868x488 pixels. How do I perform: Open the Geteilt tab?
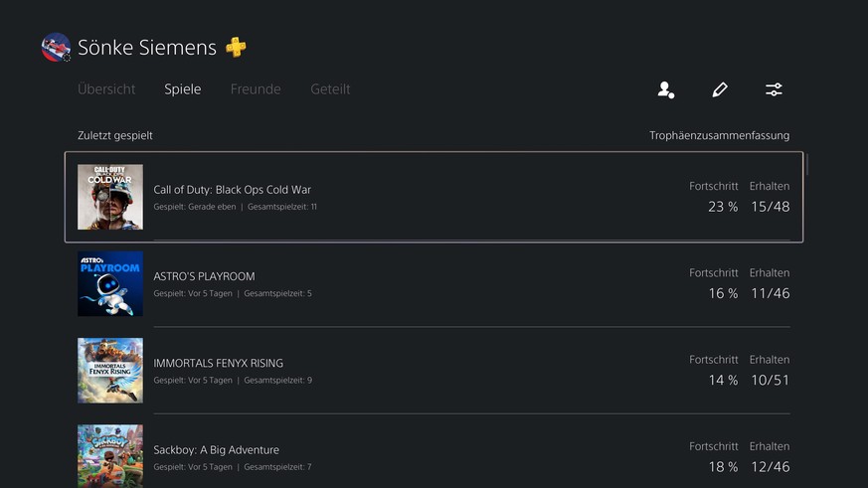(x=330, y=89)
